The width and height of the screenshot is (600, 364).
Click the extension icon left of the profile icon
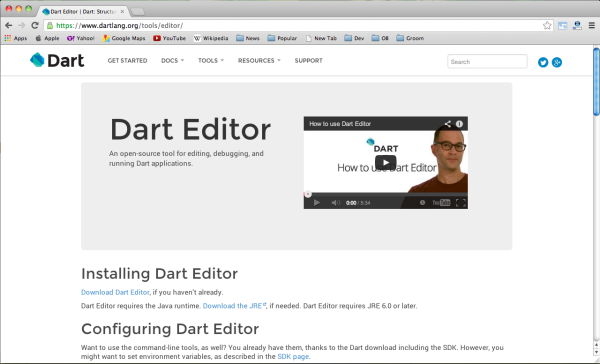point(562,26)
